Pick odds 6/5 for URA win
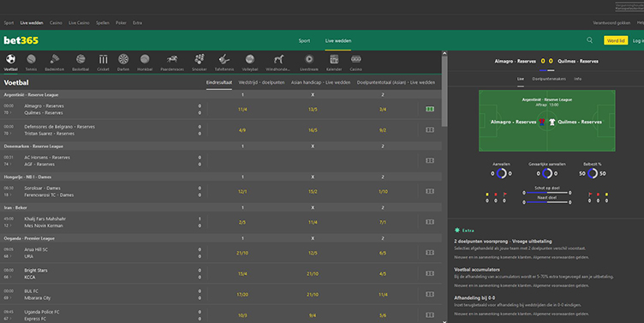Image resolution: width=644 pixels, height=323 pixels. [382, 253]
